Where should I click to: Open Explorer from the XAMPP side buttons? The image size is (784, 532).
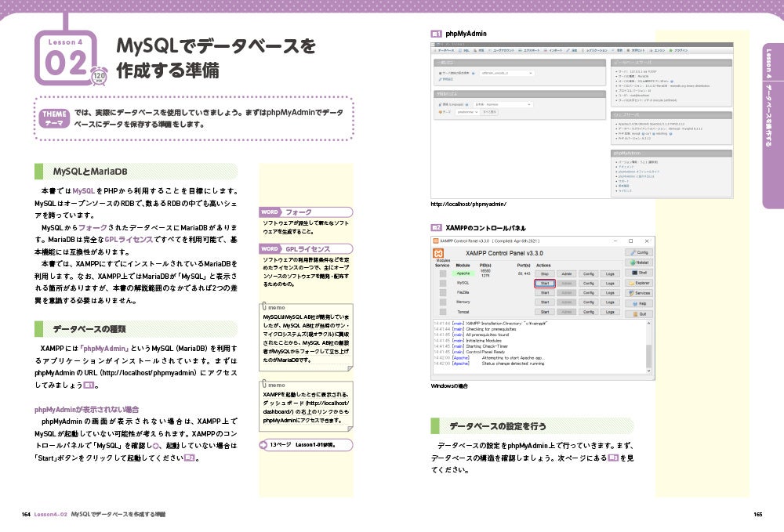(x=638, y=283)
